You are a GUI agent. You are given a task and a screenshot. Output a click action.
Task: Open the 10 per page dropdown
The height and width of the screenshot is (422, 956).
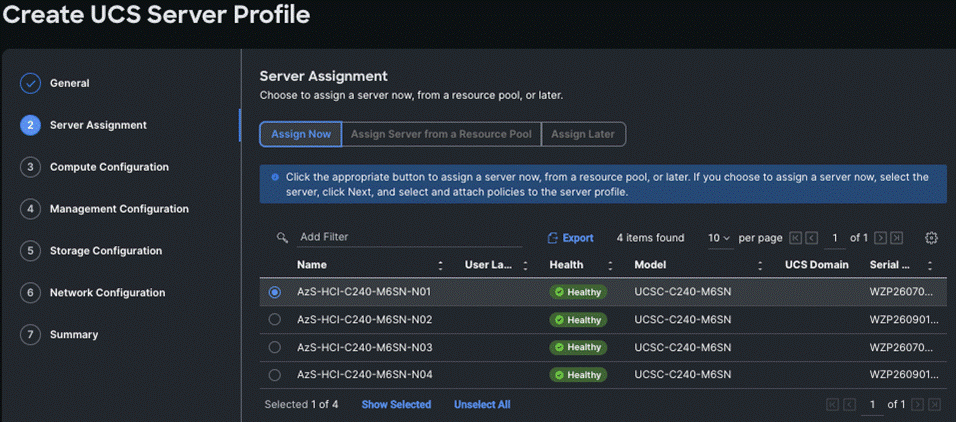point(719,238)
